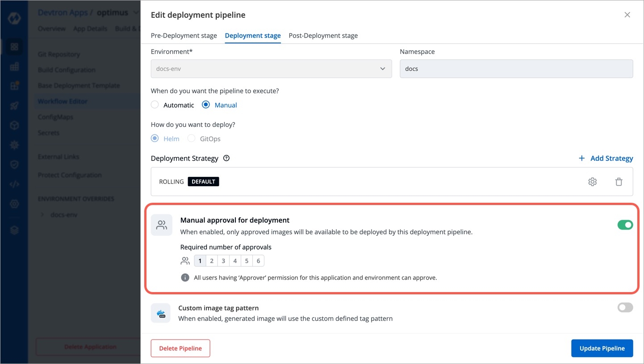Image resolution: width=644 pixels, height=364 pixels.
Task: Follow the Devtron Apps breadcrumb link
Action: click(x=63, y=13)
